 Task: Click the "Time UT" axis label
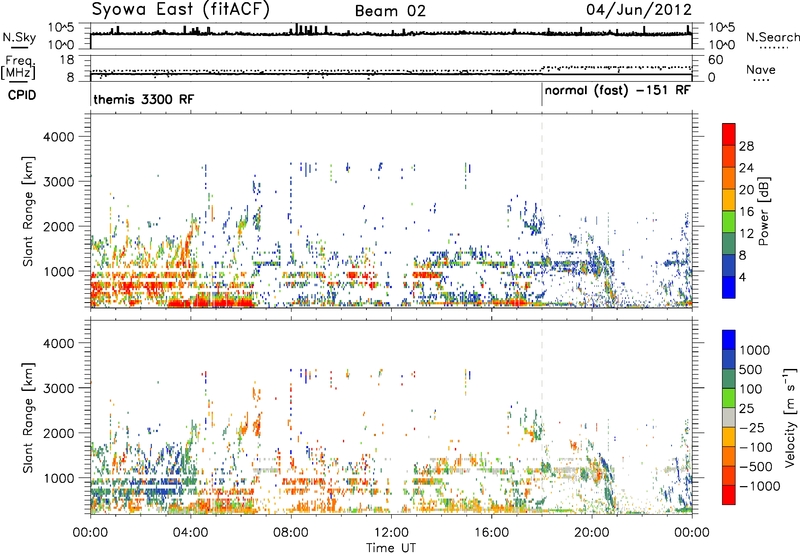[x=391, y=548]
